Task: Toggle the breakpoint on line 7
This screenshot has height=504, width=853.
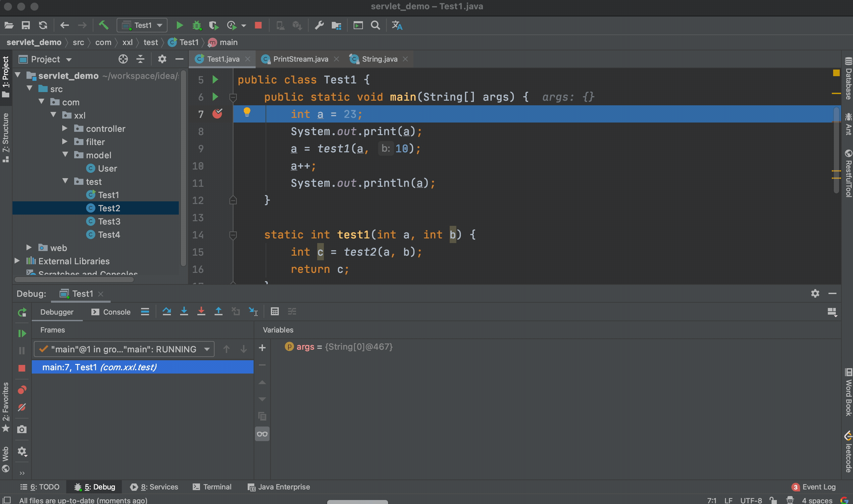Action: coord(217,114)
